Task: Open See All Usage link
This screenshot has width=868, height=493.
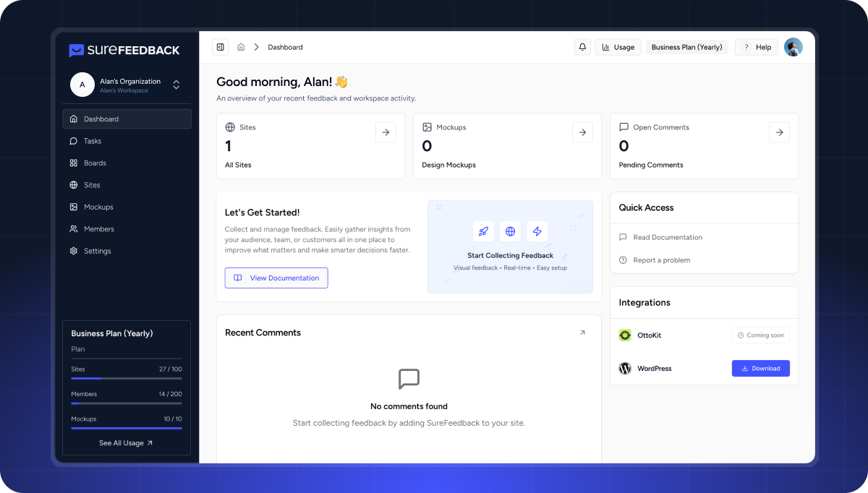Action: (x=126, y=443)
